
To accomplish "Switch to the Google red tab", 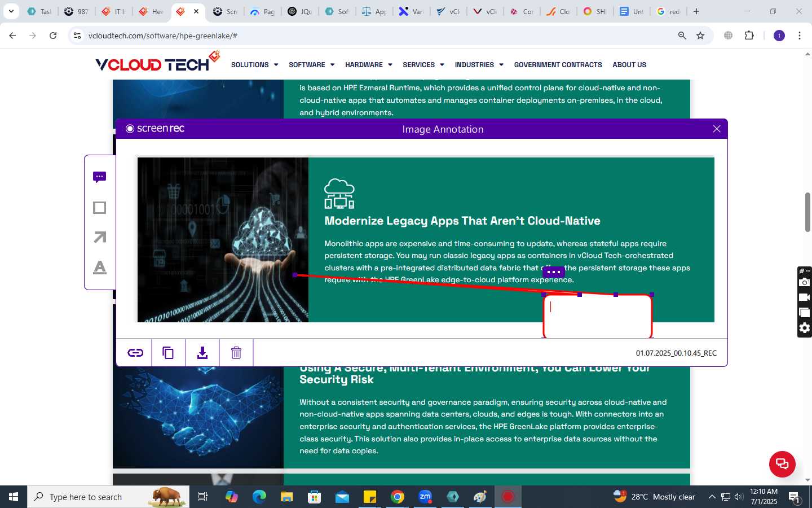I will pos(669,11).
